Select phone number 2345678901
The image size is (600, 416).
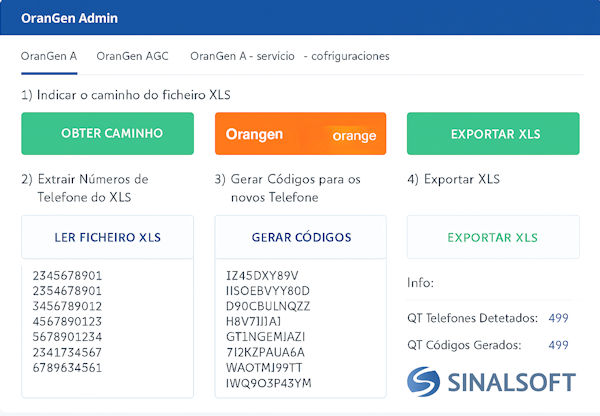click(67, 276)
